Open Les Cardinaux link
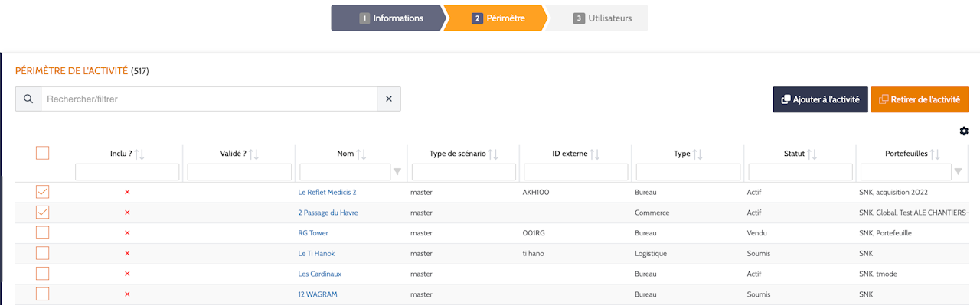Viewport: 980px width, 305px height. [319, 274]
